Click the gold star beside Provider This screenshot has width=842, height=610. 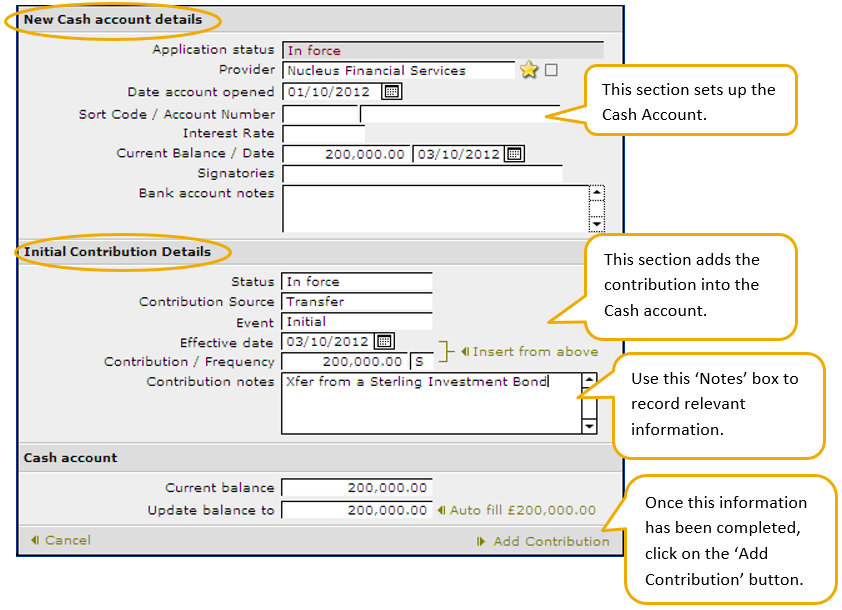point(529,70)
